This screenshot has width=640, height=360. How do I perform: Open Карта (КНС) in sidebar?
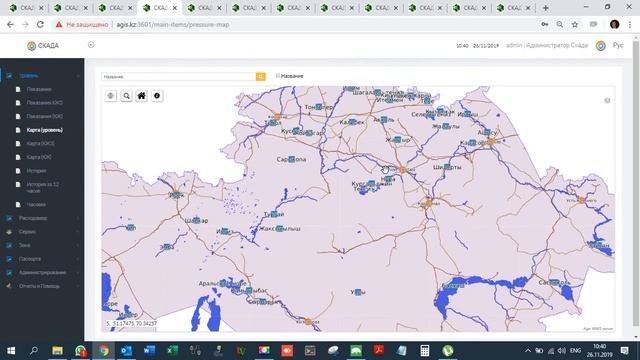point(40,144)
